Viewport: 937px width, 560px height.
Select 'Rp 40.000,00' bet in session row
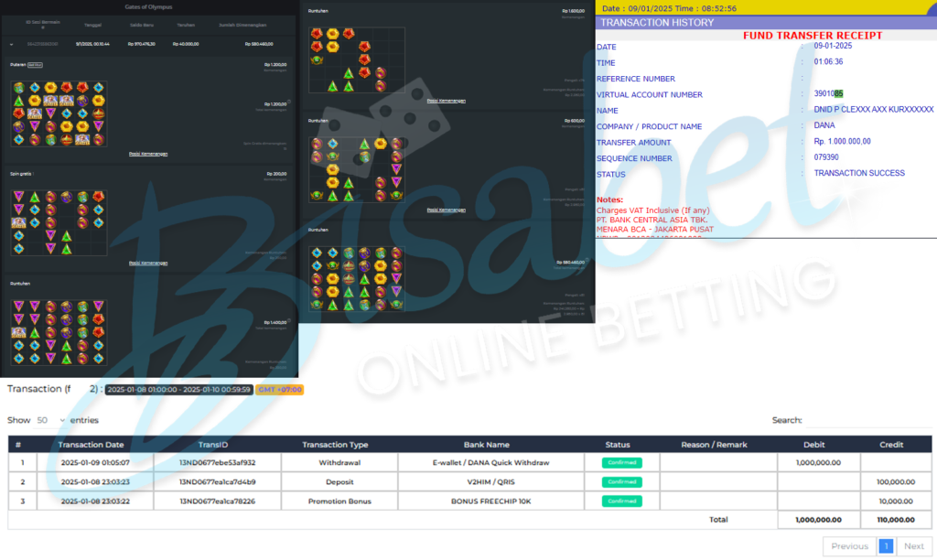pos(186,44)
